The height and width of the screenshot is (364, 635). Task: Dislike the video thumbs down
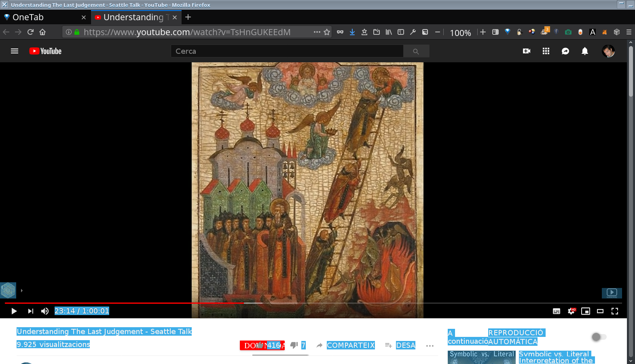click(294, 345)
